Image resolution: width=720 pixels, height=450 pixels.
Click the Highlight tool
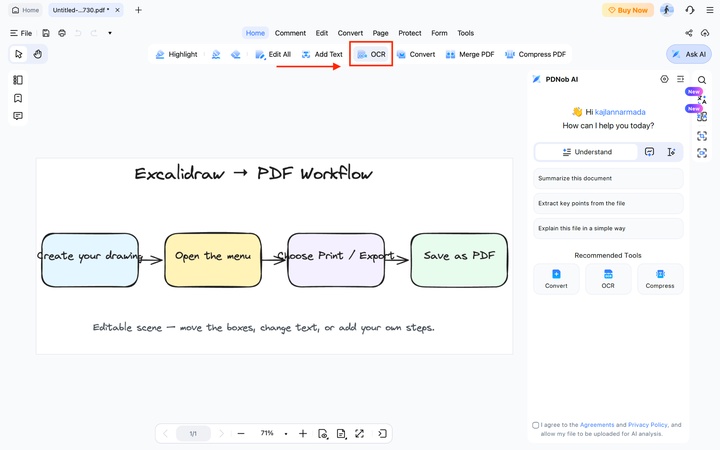[176, 54]
